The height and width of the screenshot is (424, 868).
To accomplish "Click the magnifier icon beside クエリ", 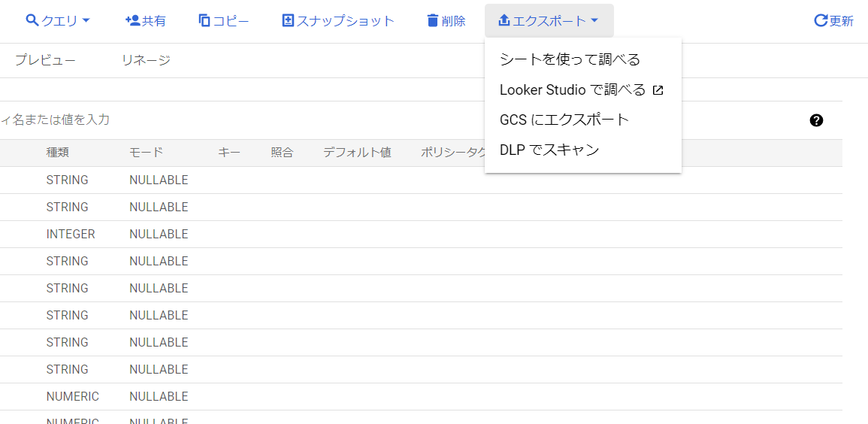I will 32,21.
